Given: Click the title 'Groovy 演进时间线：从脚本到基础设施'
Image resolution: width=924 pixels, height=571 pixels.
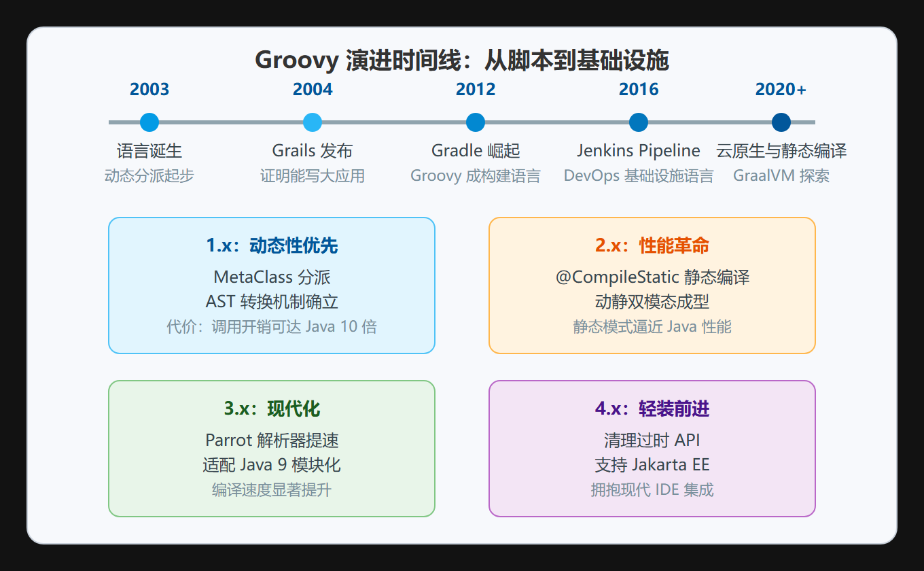Looking at the screenshot, I should 462,61.
